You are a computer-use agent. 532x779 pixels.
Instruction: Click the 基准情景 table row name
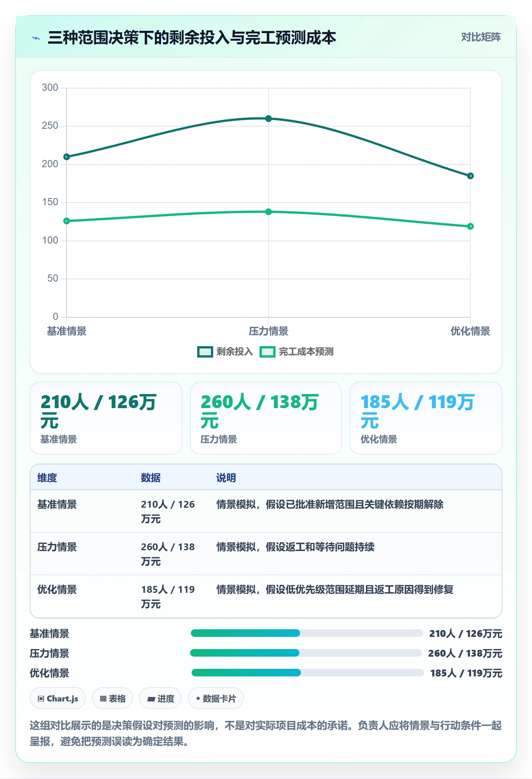57,504
